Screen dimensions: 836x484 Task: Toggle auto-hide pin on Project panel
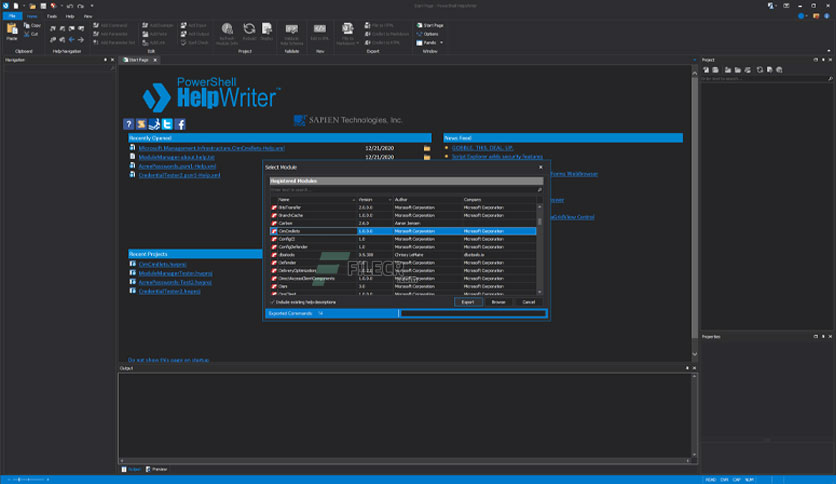[x=823, y=60]
